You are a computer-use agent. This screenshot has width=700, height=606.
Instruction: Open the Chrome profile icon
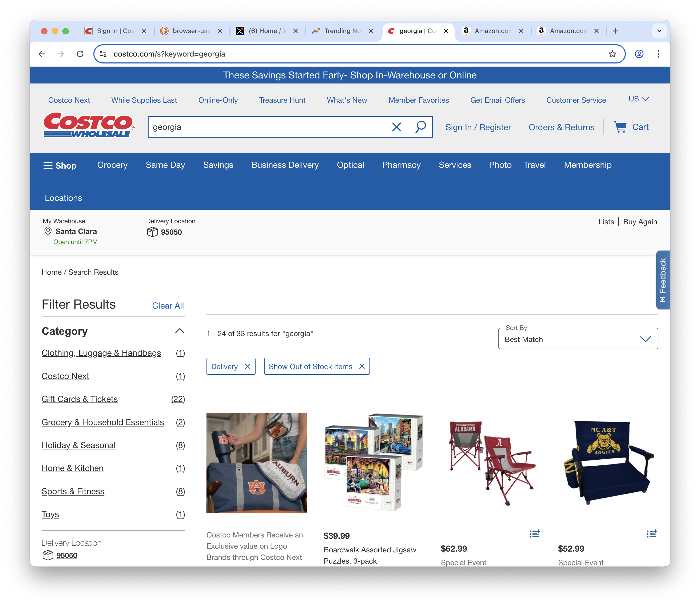click(639, 54)
